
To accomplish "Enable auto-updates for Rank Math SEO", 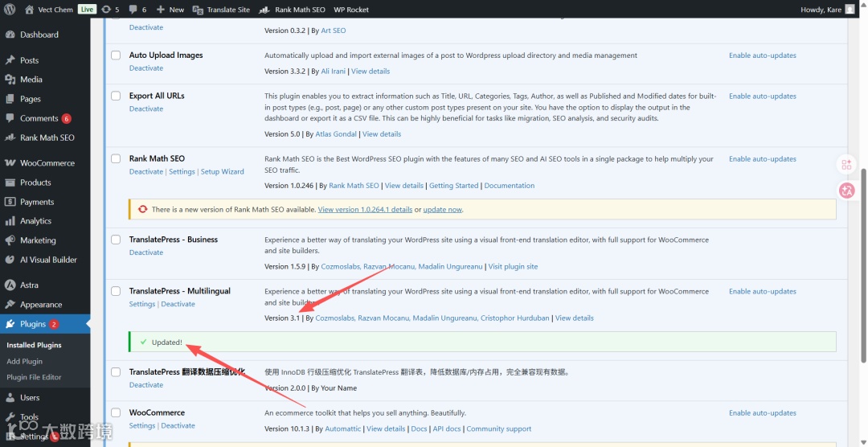I will [x=762, y=159].
